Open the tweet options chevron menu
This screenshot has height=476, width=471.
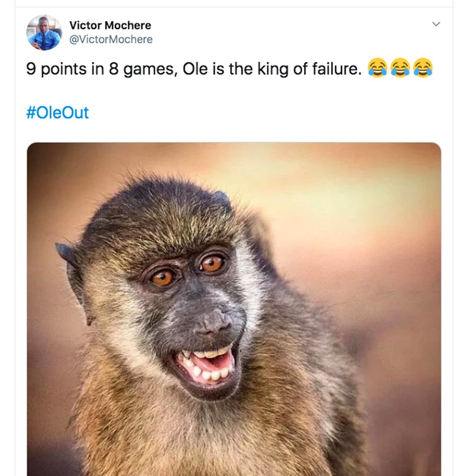436,25
